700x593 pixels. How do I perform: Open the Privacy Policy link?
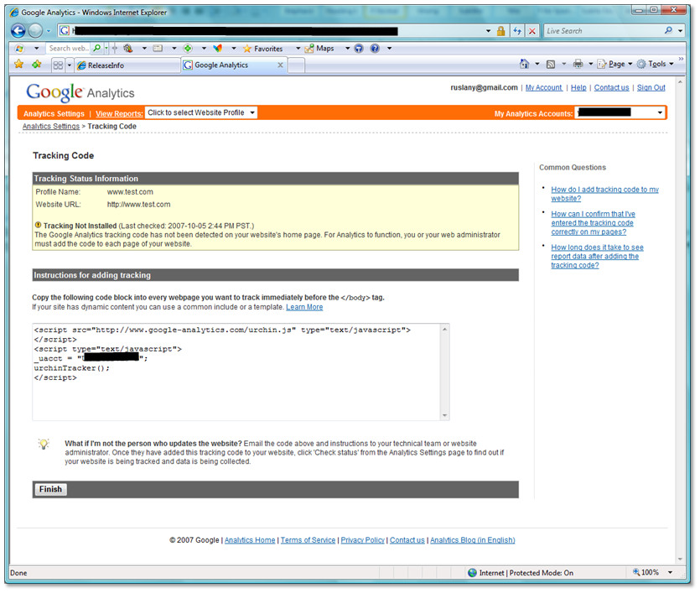click(x=362, y=540)
